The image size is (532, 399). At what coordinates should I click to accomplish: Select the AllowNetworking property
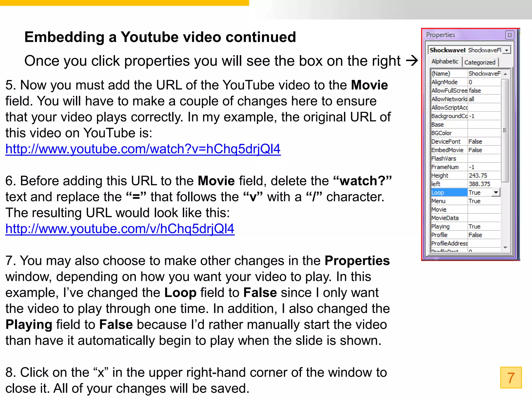tap(449, 99)
